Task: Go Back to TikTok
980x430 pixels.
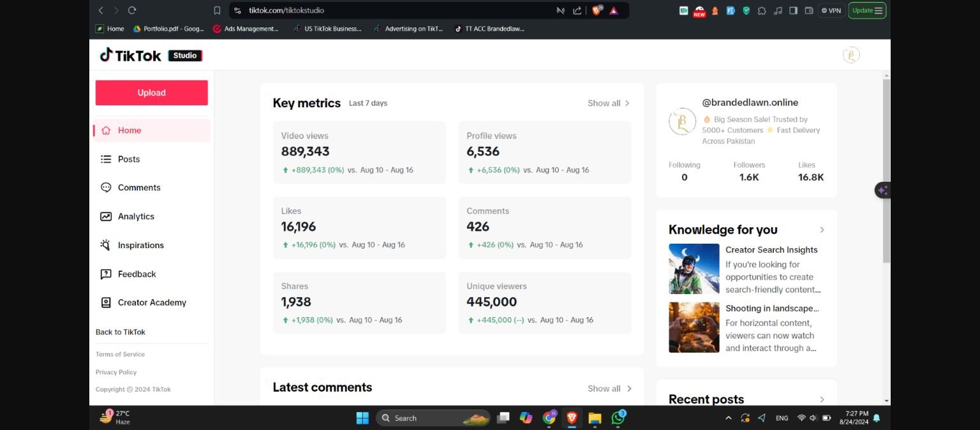Action: point(121,332)
